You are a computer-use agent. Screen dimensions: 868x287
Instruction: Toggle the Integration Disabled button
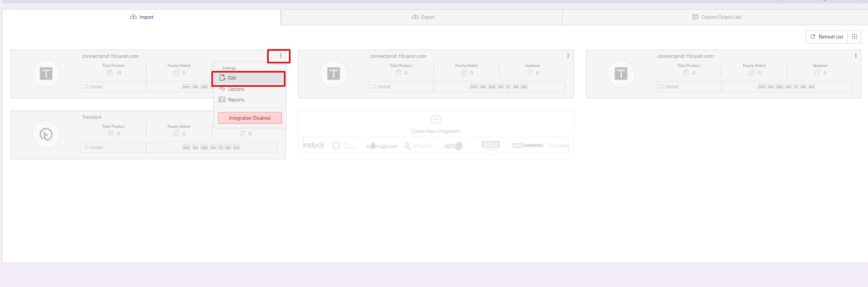[249, 118]
